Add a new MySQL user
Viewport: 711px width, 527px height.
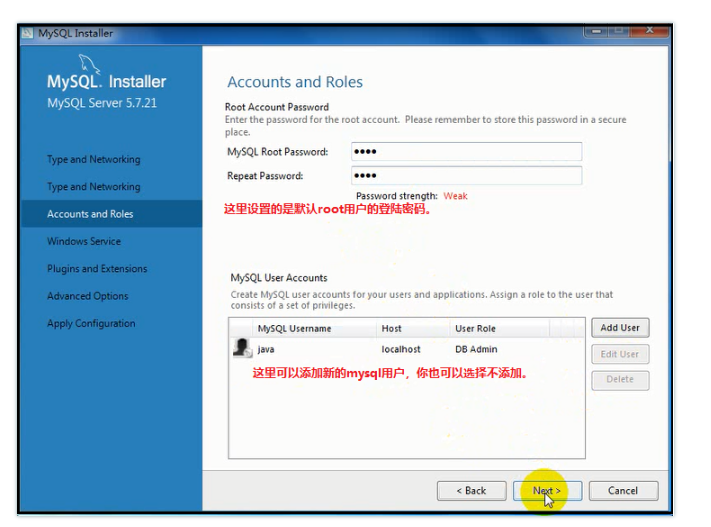tap(620, 328)
